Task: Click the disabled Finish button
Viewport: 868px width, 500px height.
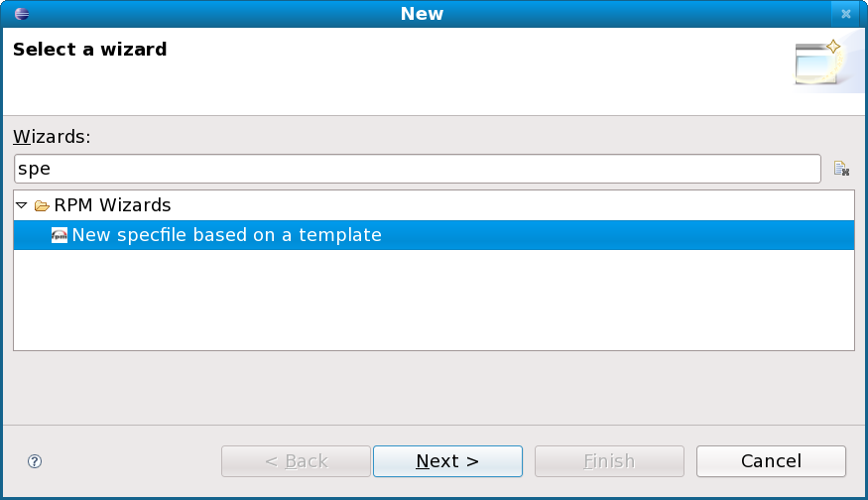Action: tap(609, 461)
